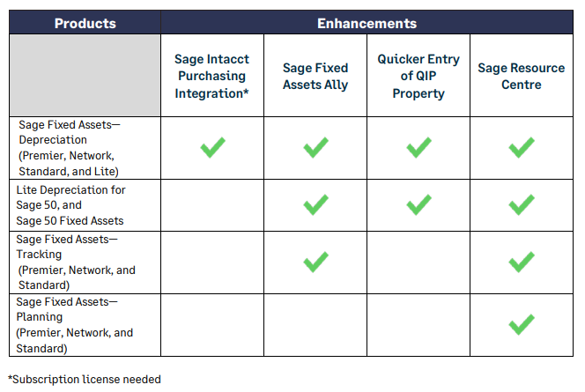Viewport: 585px width, 392px height.
Task: Select the Sage Fixed Assets Ally column heading
Action: coord(315,76)
